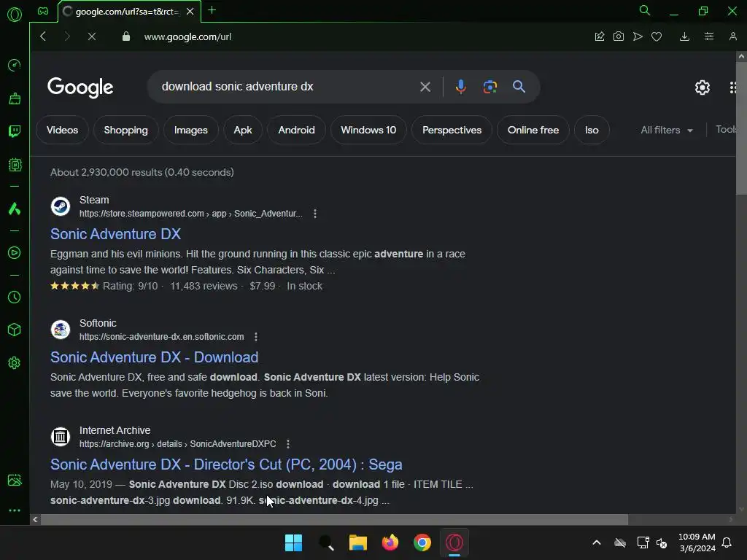Open Google quick settings gear
Viewport: 747px width, 560px height.
pos(703,87)
